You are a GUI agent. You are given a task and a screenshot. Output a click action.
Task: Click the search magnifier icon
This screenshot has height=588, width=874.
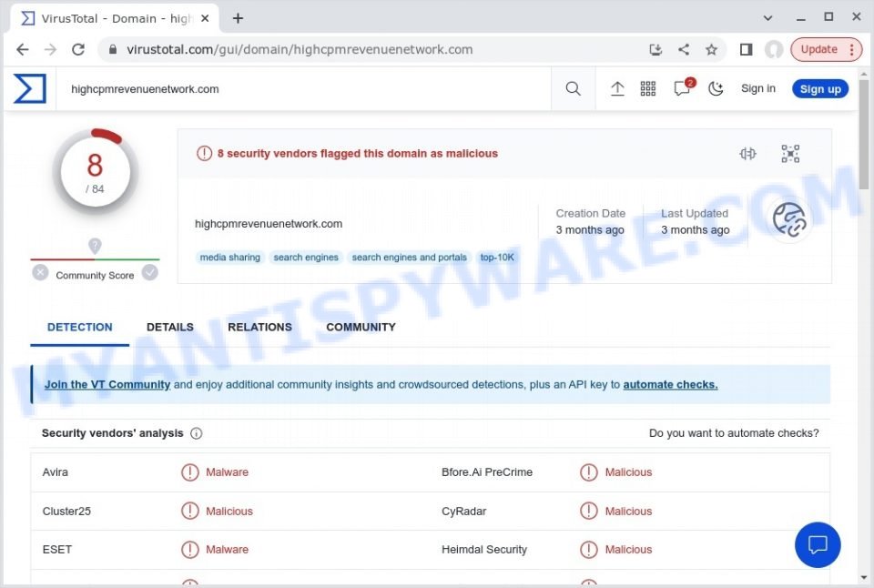[x=573, y=88]
